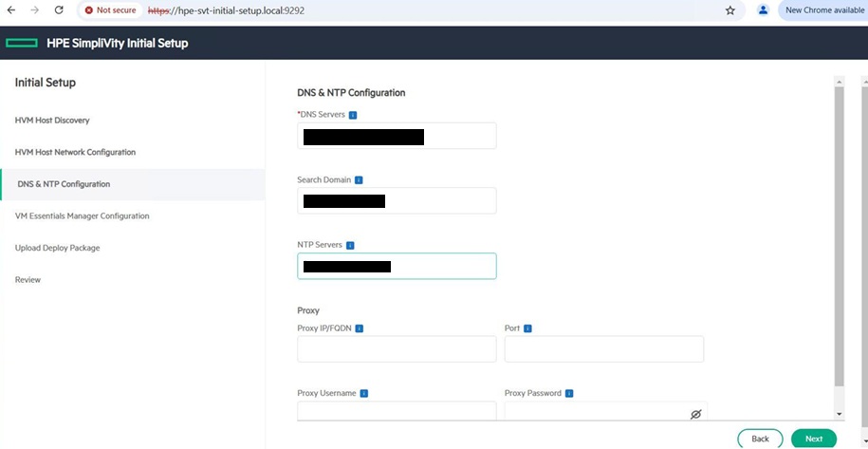Reload the page in browser
This screenshot has height=449, width=868.
[x=59, y=9]
